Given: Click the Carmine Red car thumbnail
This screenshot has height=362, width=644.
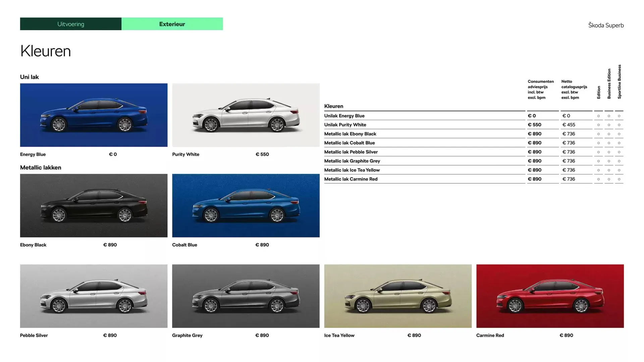Looking at the screenshot, I should [550, 296].
